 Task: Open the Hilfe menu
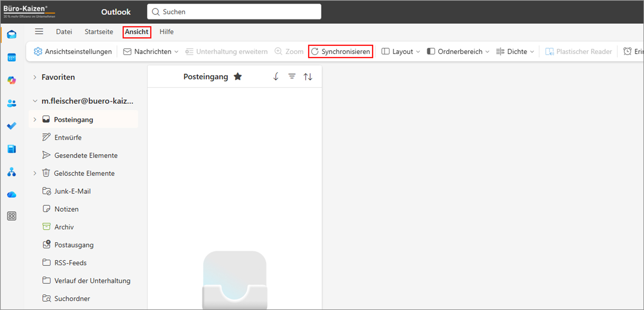click(x=166, y=32)
